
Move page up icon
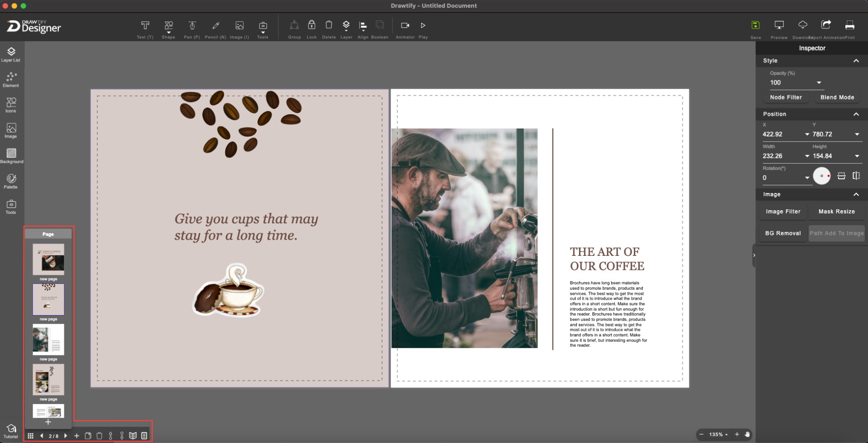(x=111, y=436)
